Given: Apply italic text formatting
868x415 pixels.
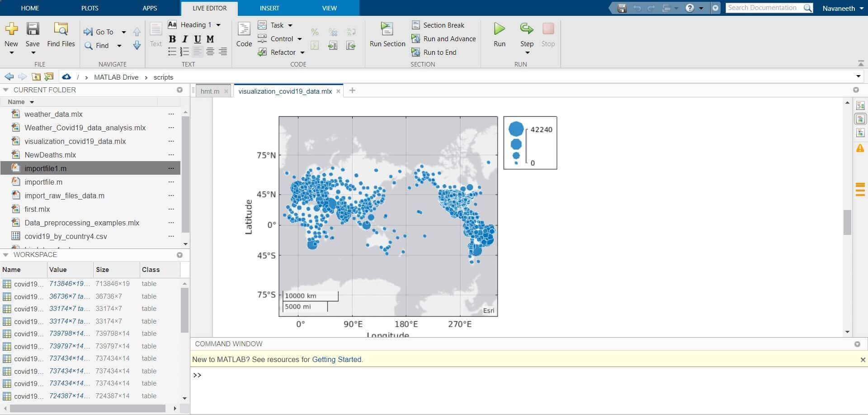Looking at the screenshot, I should [x=185, y=39].
